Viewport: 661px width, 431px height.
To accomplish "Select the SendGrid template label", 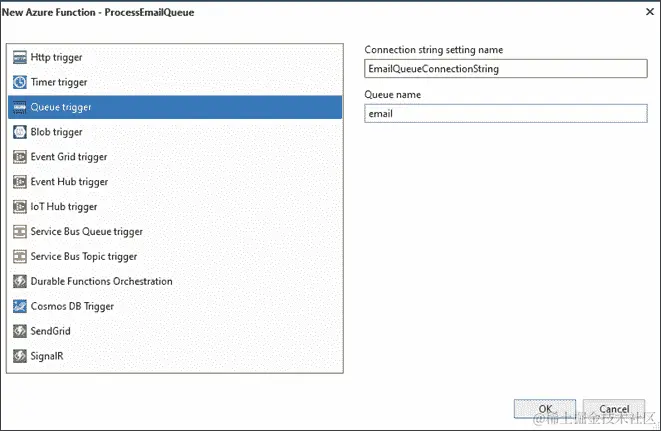I will pos(50,331).
